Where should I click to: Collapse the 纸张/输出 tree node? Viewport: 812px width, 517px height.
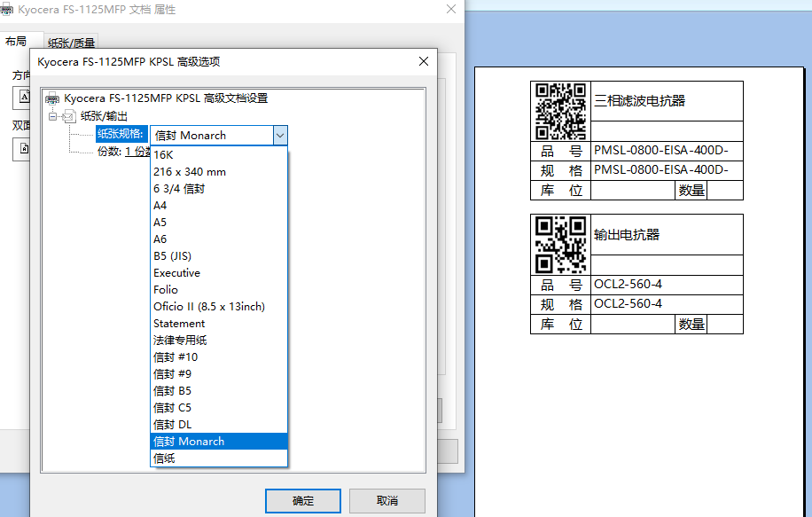(53, 116)
